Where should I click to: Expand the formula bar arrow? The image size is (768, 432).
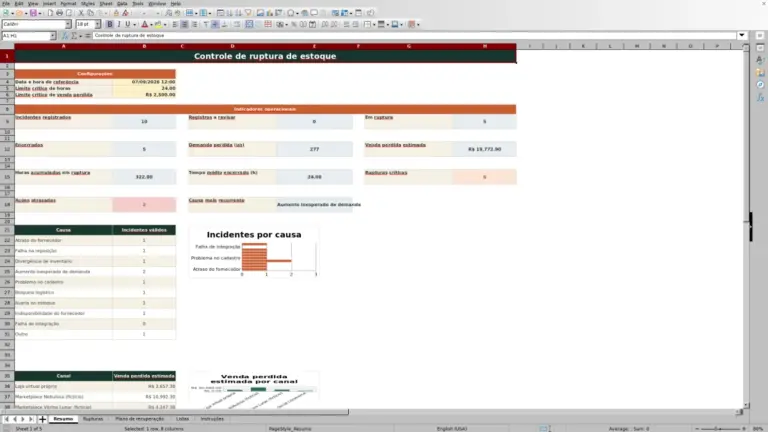coord(742,35)
